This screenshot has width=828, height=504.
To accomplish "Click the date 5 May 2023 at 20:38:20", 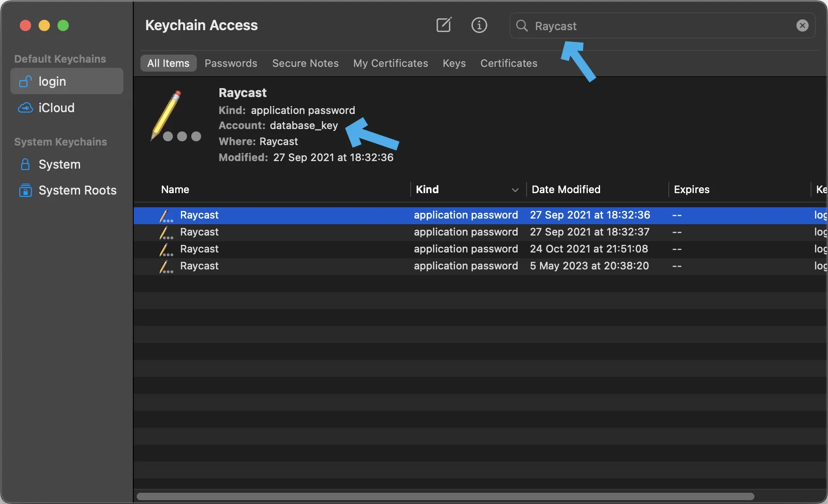I will (x=589, y=266).
